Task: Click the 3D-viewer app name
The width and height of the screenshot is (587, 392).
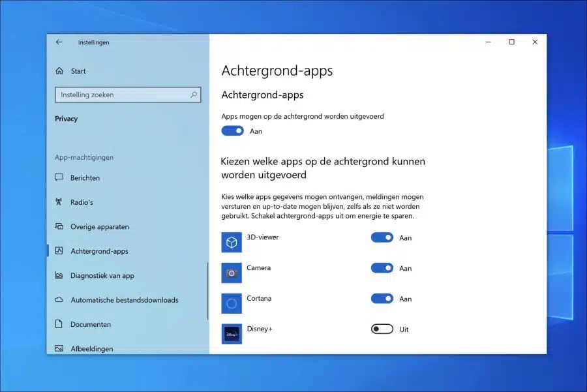Action: click(x=262, y=237)
